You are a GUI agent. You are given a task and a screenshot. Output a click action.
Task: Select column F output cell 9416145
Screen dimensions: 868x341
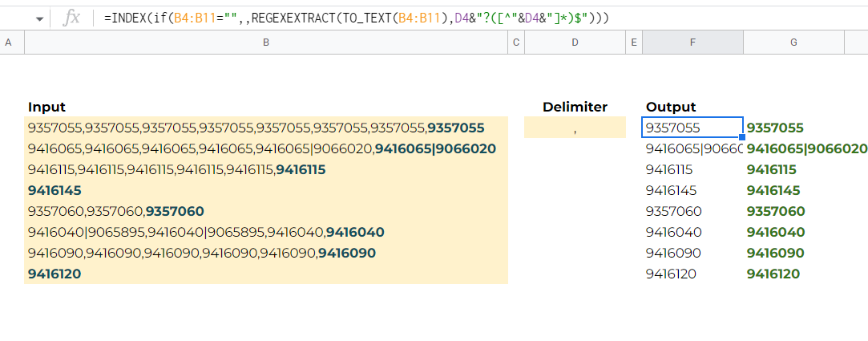pyautogui.click(x=692, y=190)
